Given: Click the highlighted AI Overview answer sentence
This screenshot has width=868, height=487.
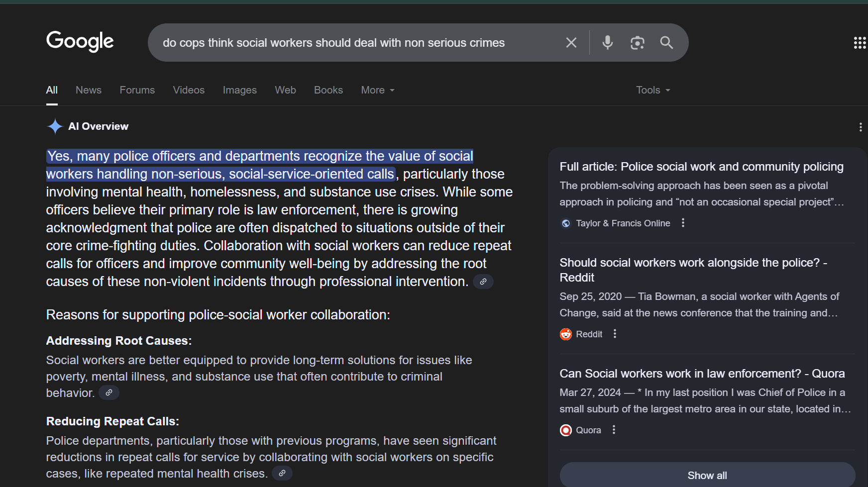Looking at the screenshot, I should 260,165.
